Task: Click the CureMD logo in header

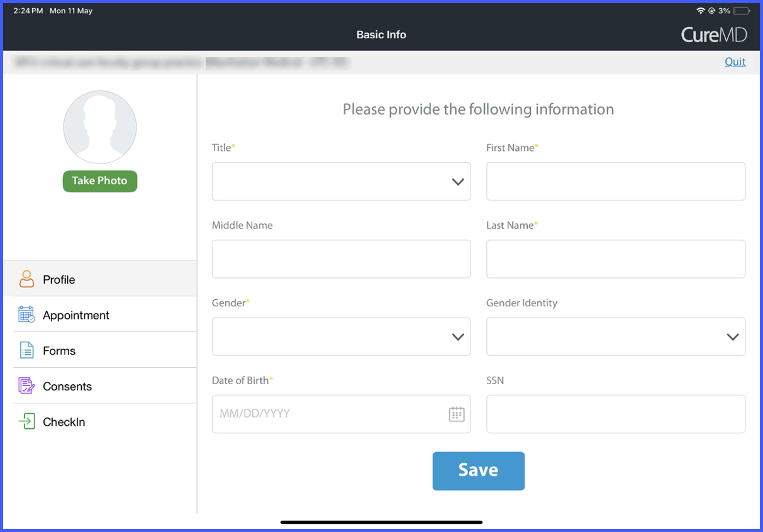Action: pos(714,35)
